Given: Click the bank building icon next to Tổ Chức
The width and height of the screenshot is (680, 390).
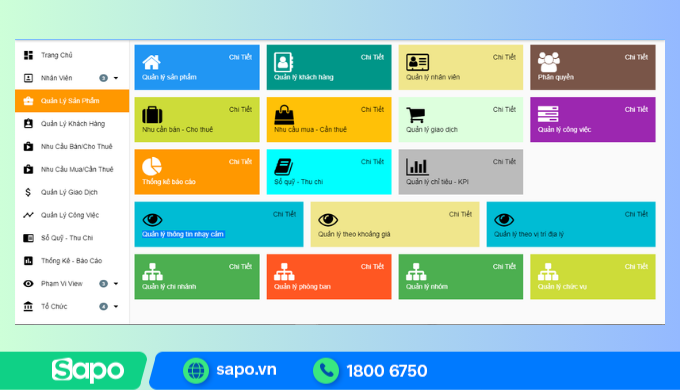Looking at the screenshot, I should pos(28,306).
